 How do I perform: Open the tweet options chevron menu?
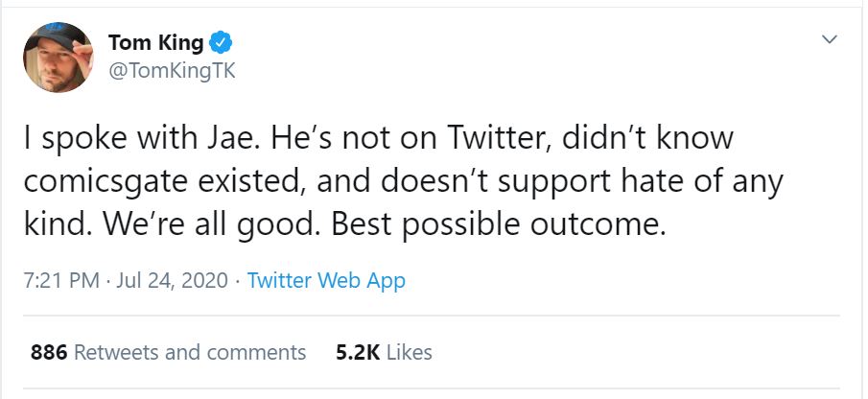coord(830,40)
